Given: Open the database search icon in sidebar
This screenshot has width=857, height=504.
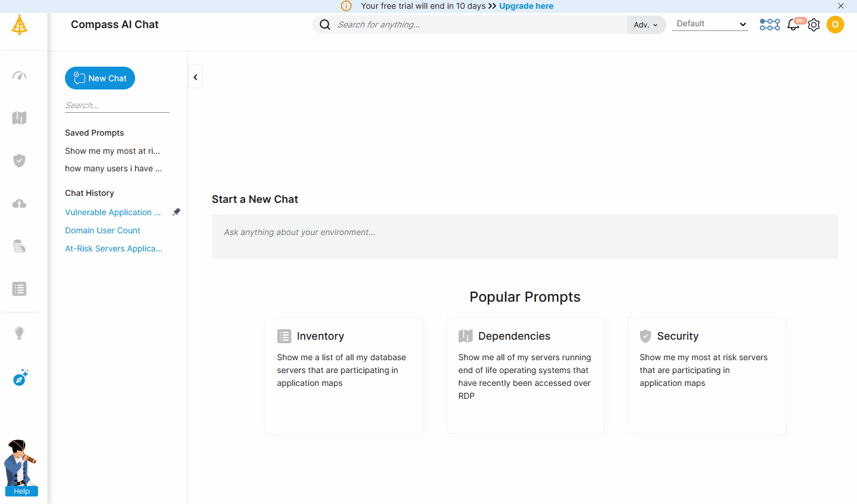Looking at the screenshot, I should tap(19, 246).
